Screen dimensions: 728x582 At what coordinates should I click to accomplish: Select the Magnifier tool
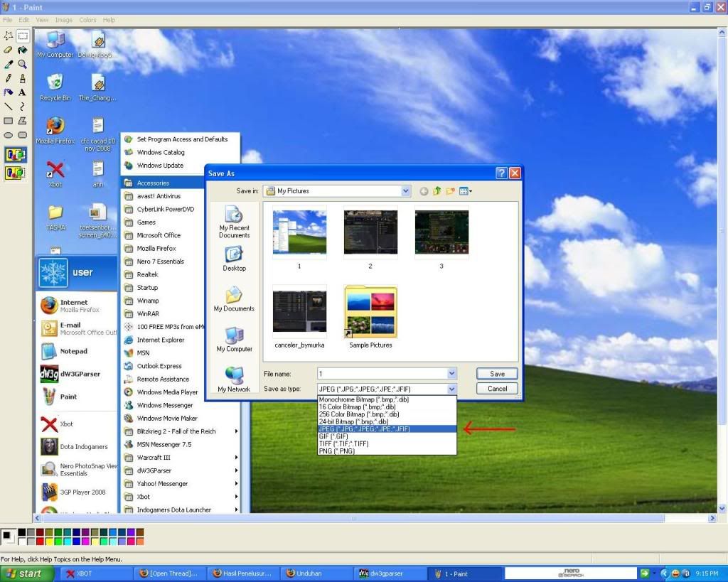click(x=23, y=64)
